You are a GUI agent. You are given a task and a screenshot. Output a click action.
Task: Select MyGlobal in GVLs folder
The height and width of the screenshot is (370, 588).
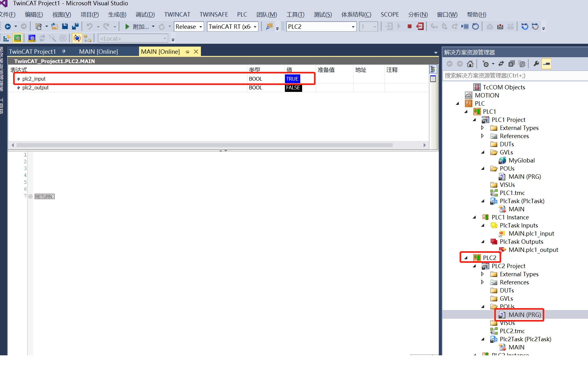tap(521, 160)
